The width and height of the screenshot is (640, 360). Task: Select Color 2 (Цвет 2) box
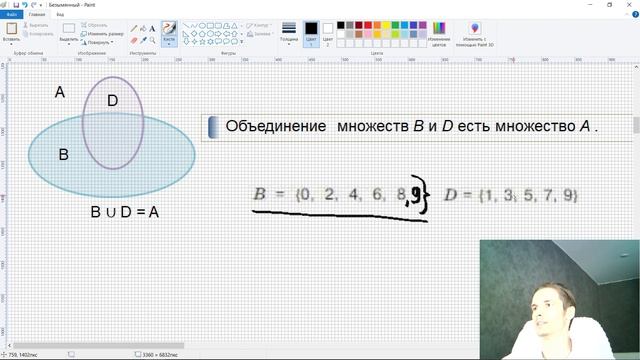(328, 33)
